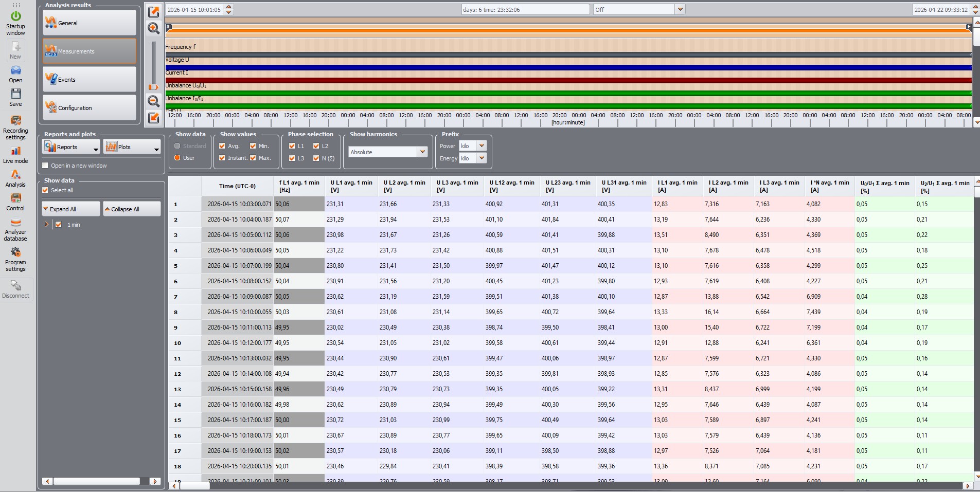Open the Configuration tab

(90, 108)
